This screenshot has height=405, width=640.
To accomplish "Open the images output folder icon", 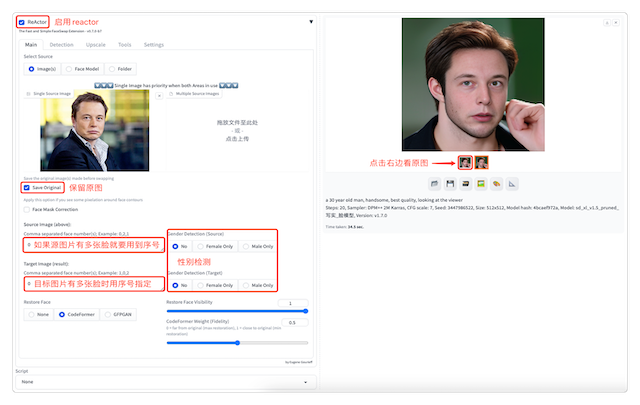I will (434, 184).
